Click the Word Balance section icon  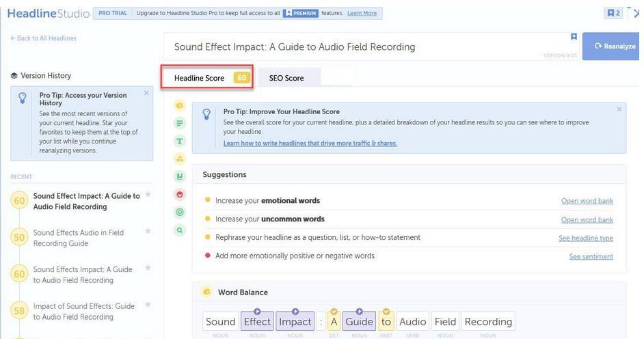pos(206,292)
